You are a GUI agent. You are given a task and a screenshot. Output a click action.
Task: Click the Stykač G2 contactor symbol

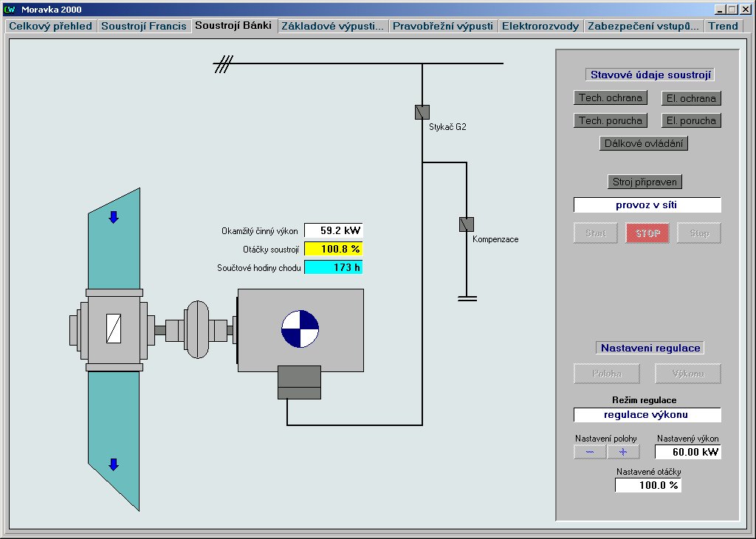422,111
